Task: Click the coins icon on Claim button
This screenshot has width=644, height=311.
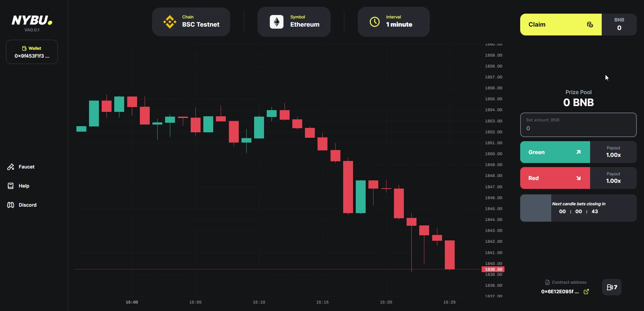Action: pos(590,25)
